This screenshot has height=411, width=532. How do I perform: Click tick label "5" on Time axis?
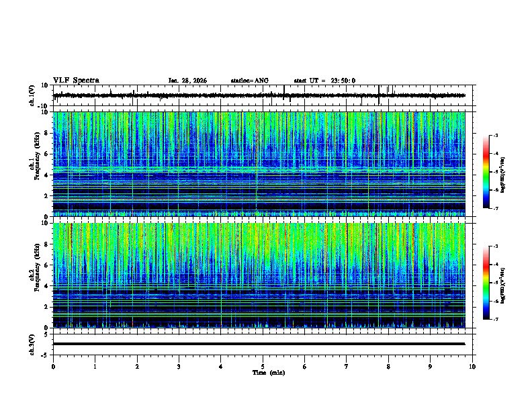[x=263, y=367]
